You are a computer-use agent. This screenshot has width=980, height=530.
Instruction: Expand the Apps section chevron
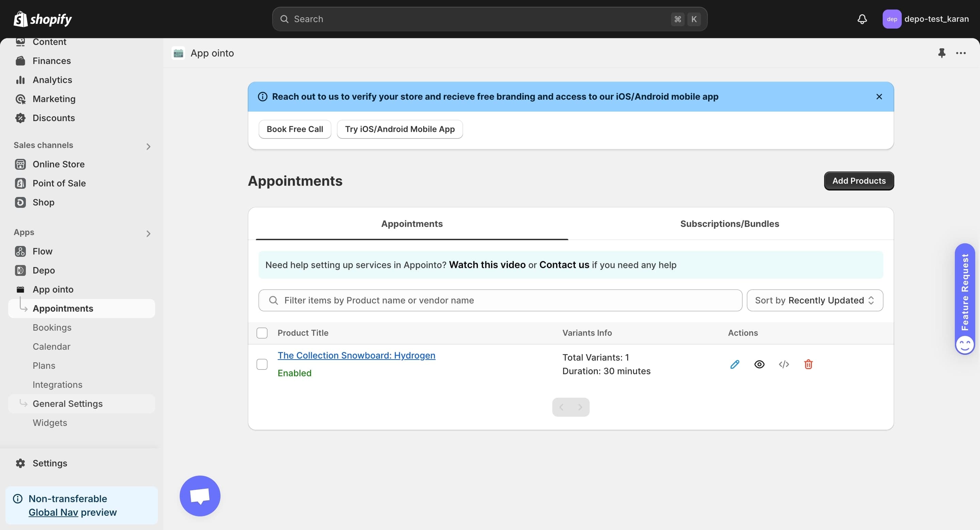click(x=148, y=233)
